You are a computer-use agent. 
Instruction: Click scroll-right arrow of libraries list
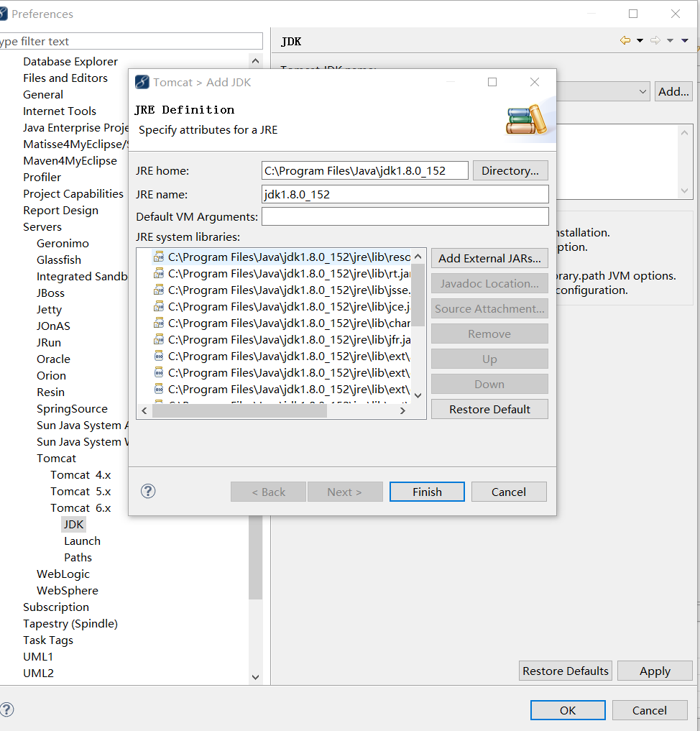point(402,410)
